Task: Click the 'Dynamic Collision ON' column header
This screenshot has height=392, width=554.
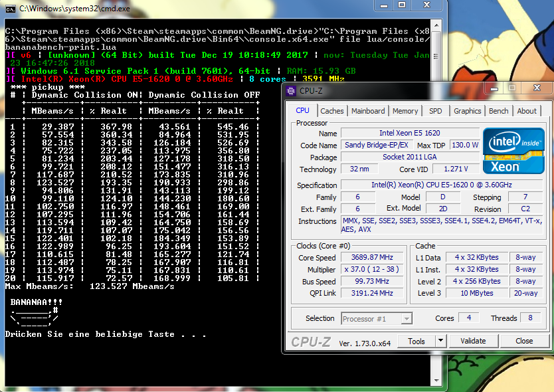Action: coord(85,95)
